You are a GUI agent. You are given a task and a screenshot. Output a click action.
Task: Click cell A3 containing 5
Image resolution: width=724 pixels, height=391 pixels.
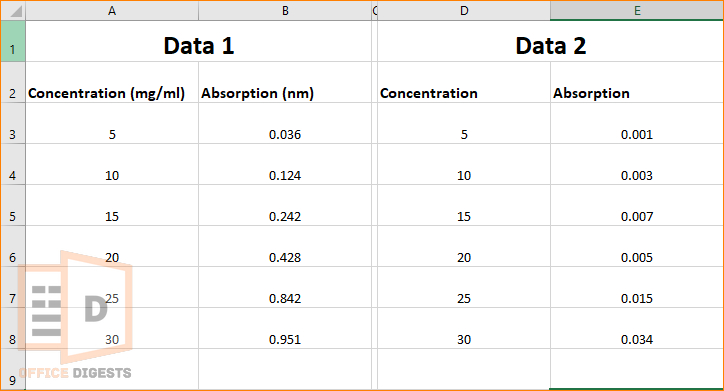click(x=112, y=123)
